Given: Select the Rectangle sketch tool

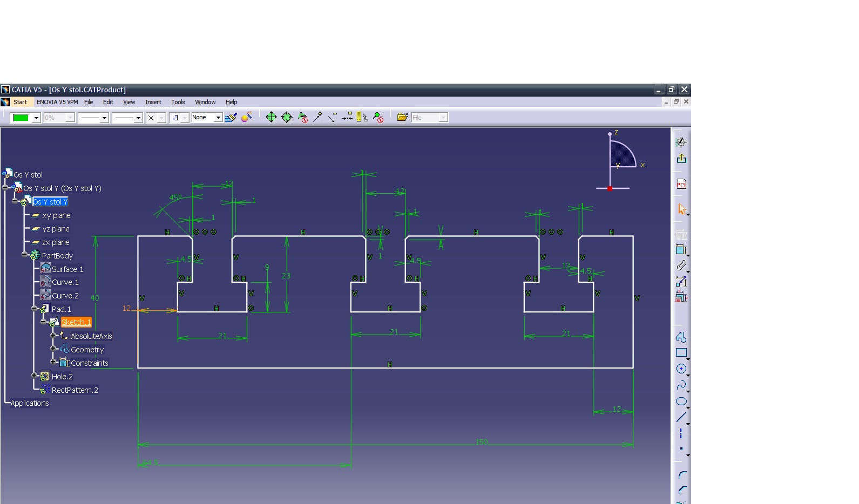Looking at the screenshot, I should click(x=681, y=353).
